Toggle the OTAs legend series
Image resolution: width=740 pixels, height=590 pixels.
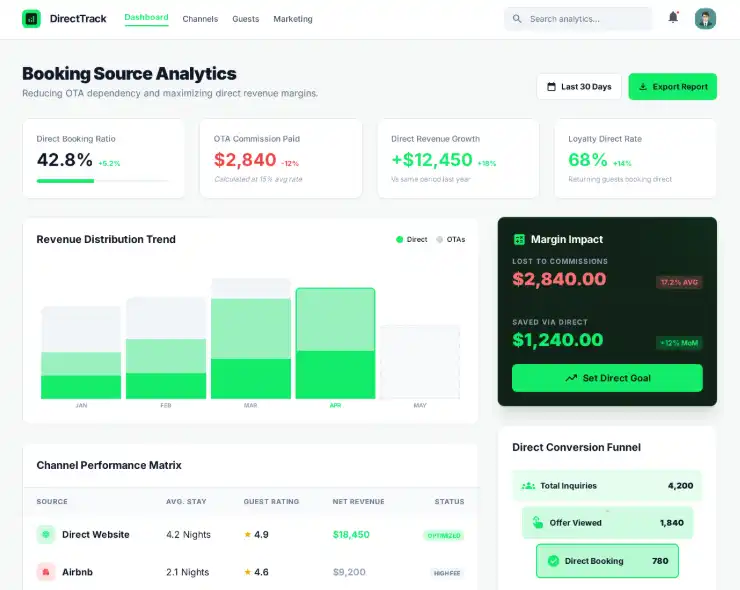(451, 240)
